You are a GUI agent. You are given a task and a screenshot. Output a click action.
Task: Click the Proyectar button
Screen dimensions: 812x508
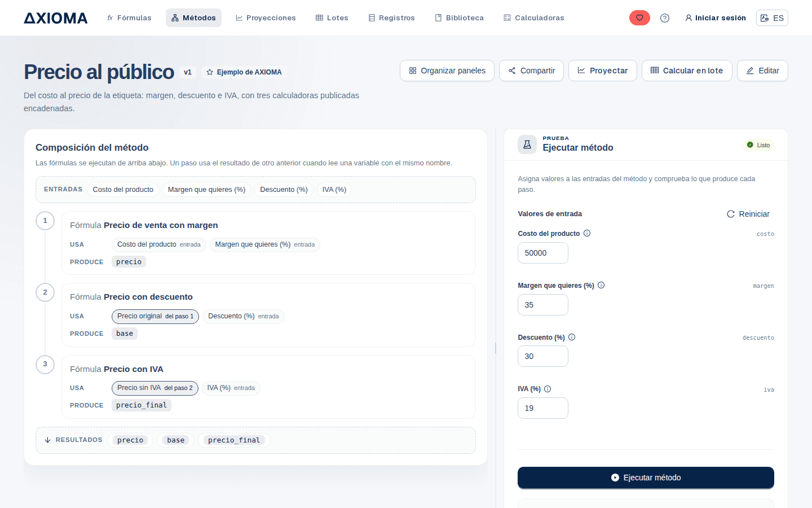603,71
